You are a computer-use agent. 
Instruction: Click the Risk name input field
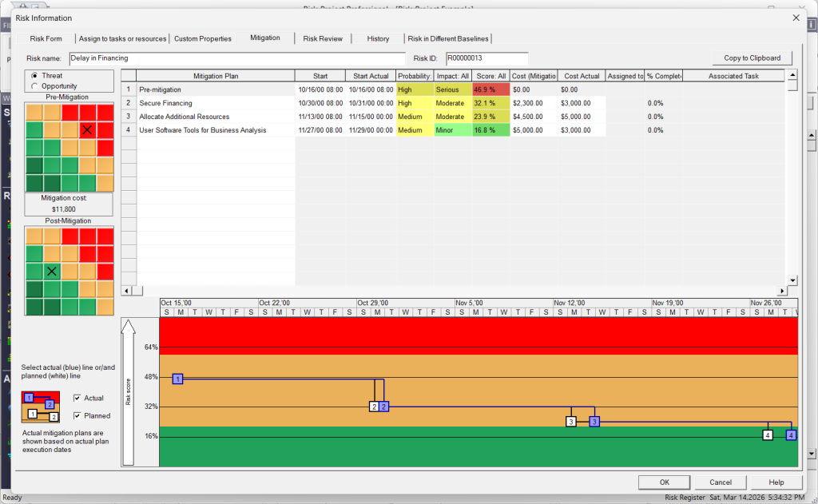[x=237, y=58]
